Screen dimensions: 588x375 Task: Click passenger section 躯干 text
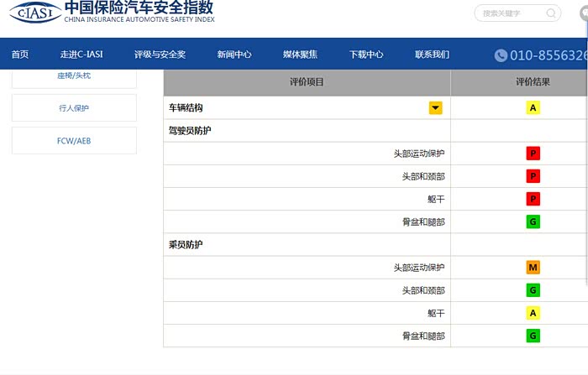436,314
